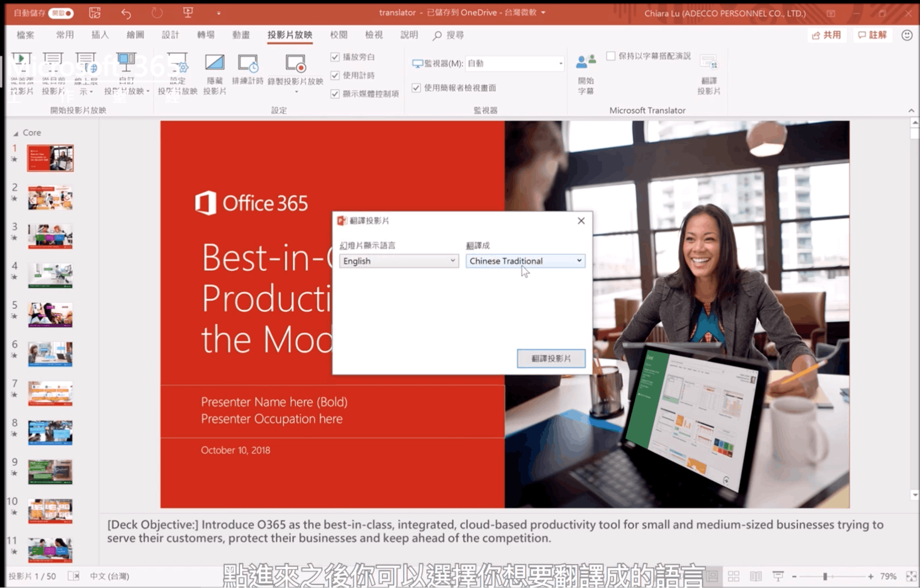Select slide 9 thumbnail
The width and height of the screenshot is (920, 588).
[50, 472]
